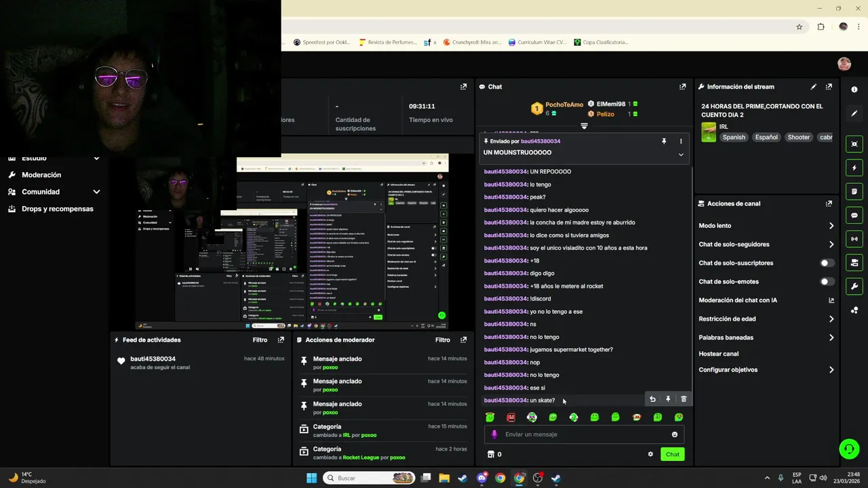Image resolution: width=868 pixels, height=488 pixels.
Task: Open chat settings gear icon
Action: tap(650, 454)
